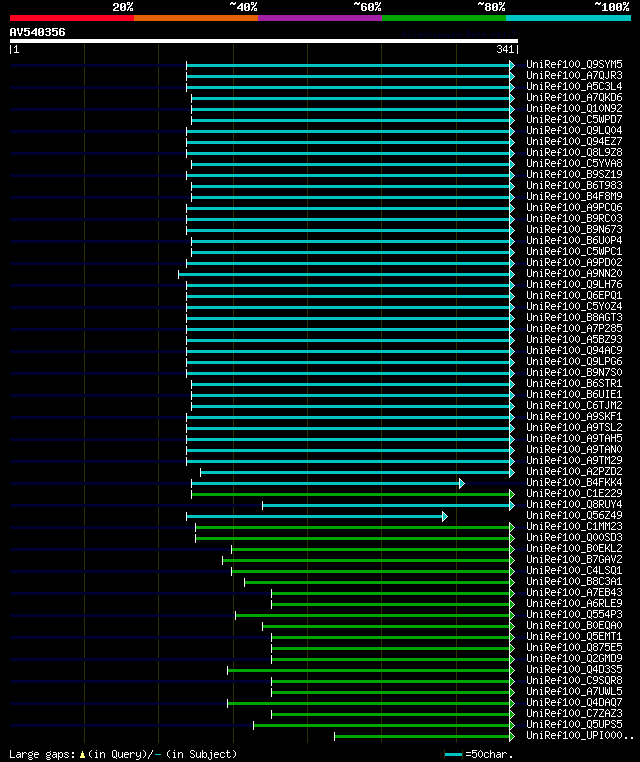Open the UniRef100_A7P285 entry
This screenshot has height=762, width=640.
(x=574, y=329)
